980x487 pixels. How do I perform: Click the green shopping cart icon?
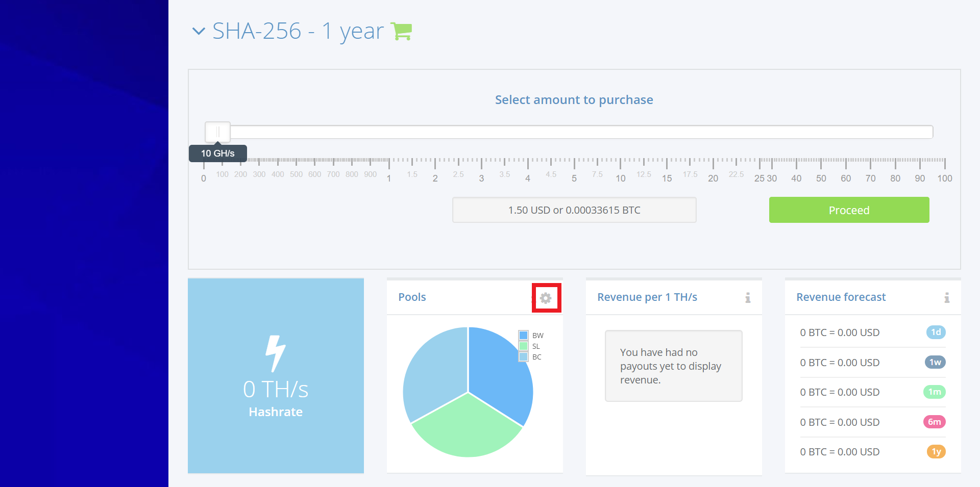[401, 31]
